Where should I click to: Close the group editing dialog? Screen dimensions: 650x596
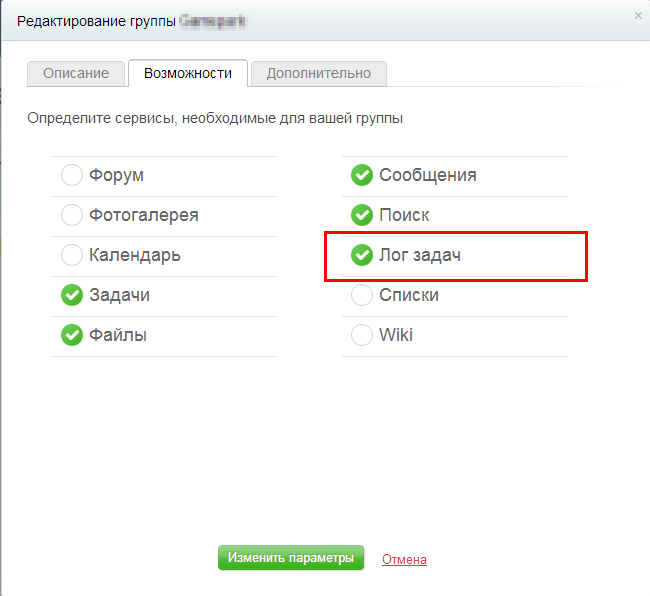(638, 16)
